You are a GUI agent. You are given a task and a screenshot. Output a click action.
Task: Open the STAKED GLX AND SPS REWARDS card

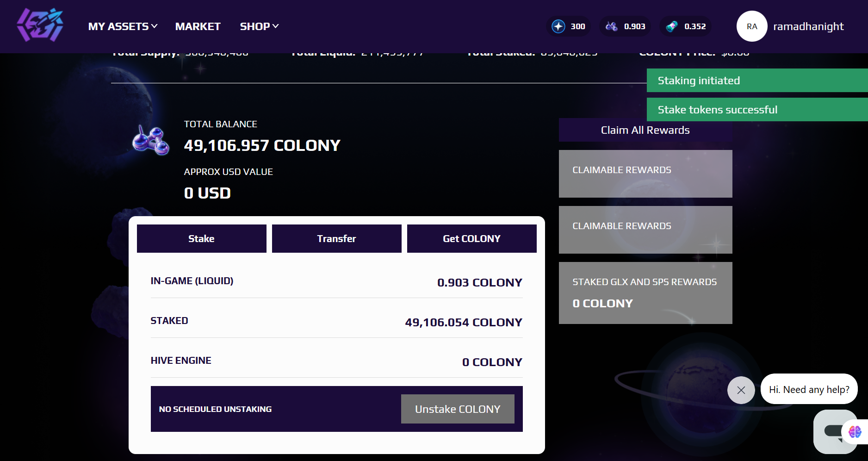pos(645,293)
